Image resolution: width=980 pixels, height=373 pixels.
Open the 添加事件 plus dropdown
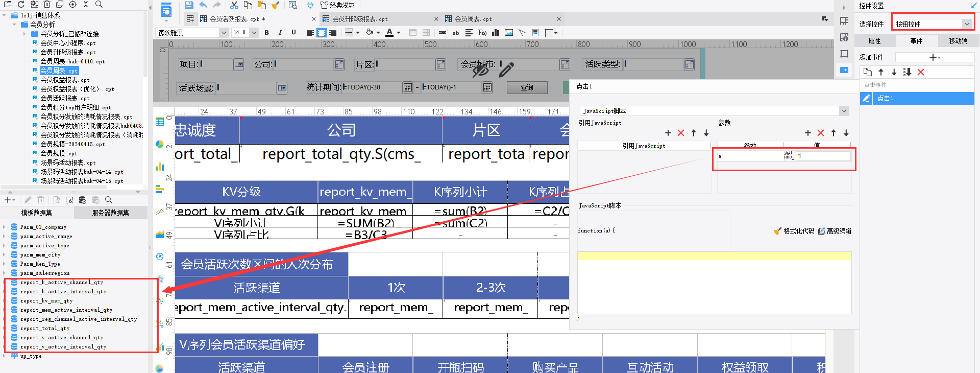pyautogui.click(x=935, y=57)
